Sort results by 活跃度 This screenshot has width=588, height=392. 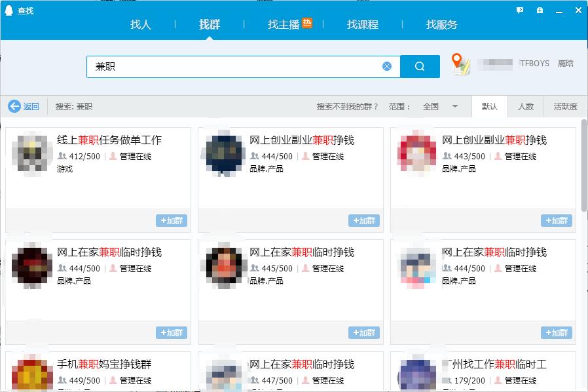(564, 106)
